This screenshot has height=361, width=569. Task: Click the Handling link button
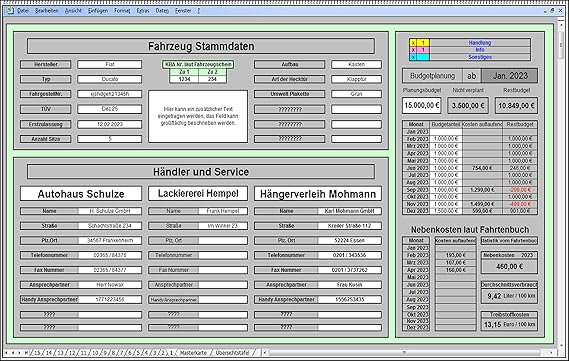[x=479, y=43]
